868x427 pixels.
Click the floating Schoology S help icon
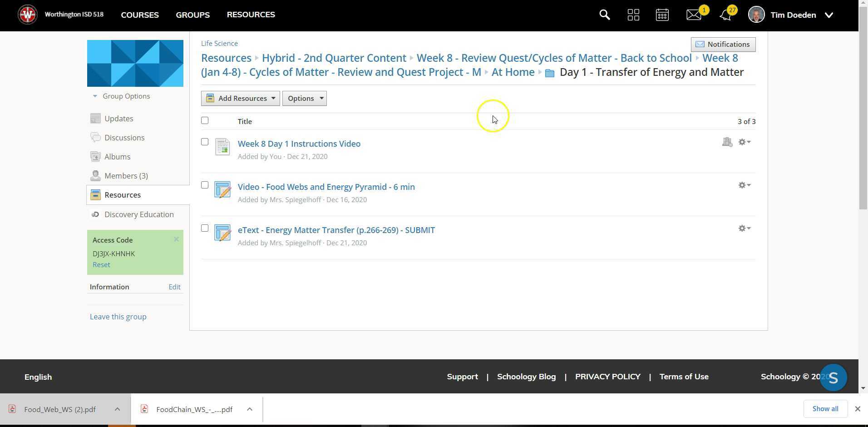(833, 377)
